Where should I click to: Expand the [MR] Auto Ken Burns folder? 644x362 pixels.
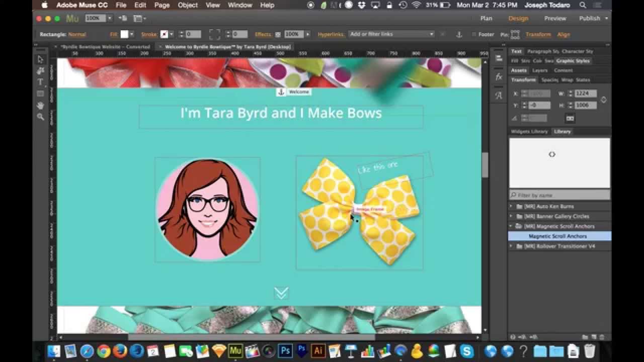point(511,206)
